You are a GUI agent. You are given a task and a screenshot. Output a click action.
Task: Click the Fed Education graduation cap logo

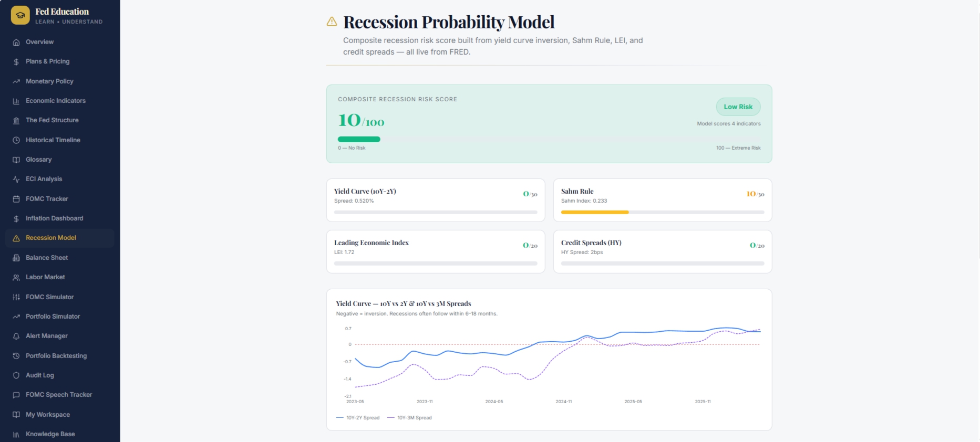coord(20,15)
